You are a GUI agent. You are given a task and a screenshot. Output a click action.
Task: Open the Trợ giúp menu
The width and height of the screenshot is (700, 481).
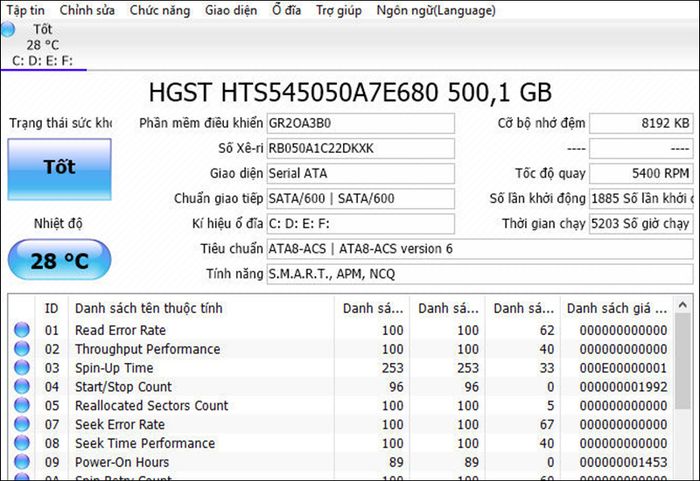click(x=338, y=10)
